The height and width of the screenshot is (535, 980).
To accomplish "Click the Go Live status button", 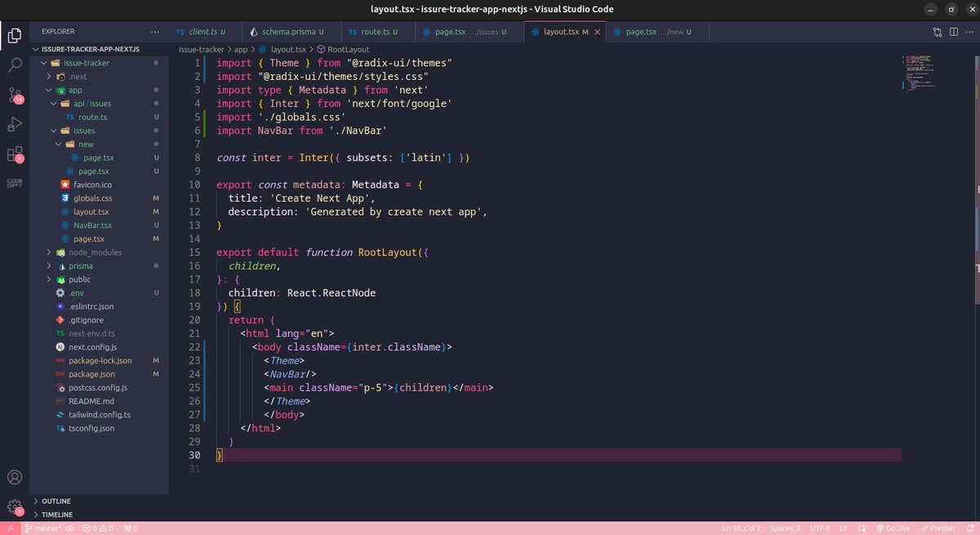I will 893,528.
